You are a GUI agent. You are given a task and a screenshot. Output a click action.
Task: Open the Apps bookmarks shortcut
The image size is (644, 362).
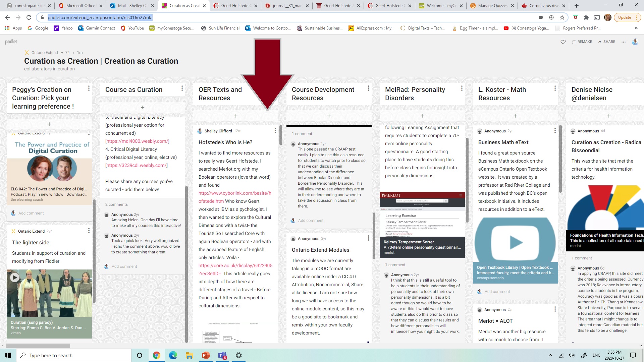pos(13,28)
